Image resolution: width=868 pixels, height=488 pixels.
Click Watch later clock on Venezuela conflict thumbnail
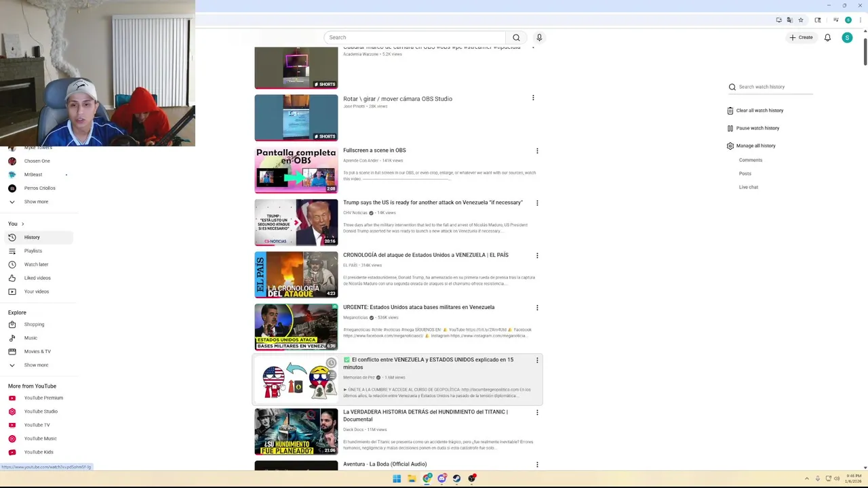(331, 363)
